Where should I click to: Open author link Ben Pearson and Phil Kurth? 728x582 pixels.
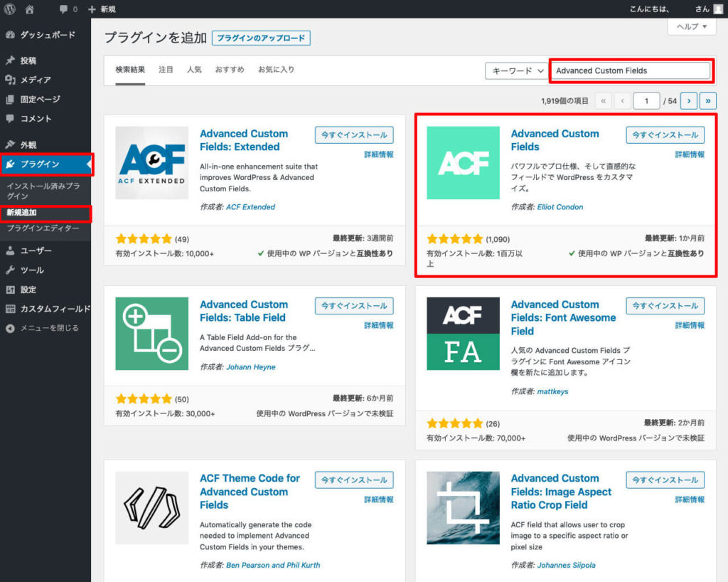[273, 565]
